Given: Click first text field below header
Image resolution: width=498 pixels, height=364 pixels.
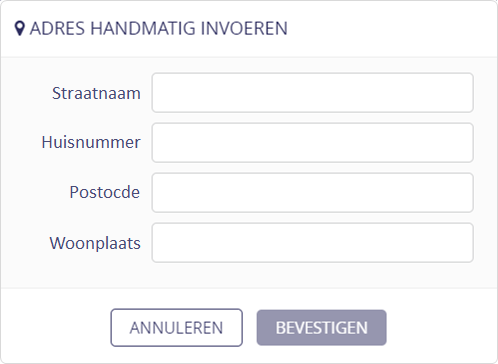Looking at the screenshot, I should click(313, 93).
